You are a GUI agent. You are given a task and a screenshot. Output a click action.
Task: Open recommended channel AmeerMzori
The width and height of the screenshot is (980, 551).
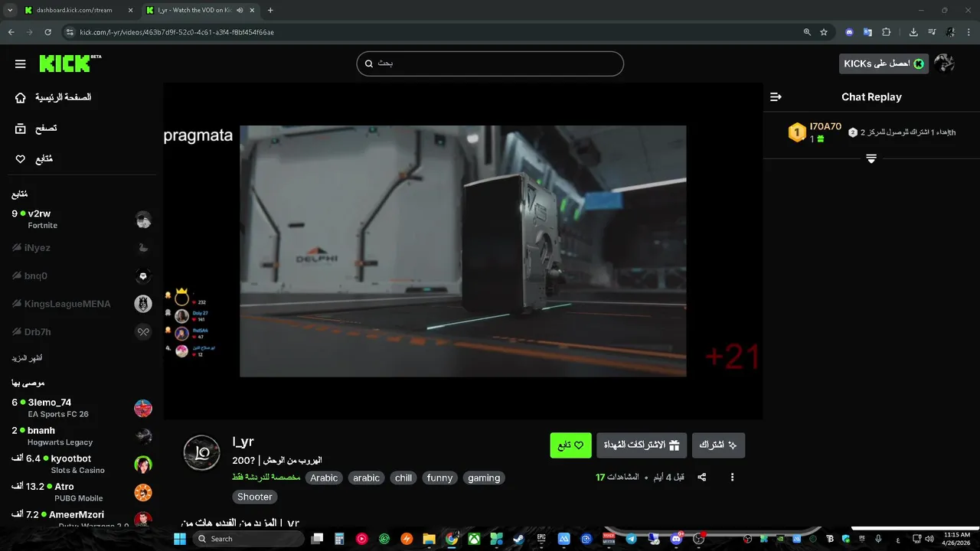point(81,519)
